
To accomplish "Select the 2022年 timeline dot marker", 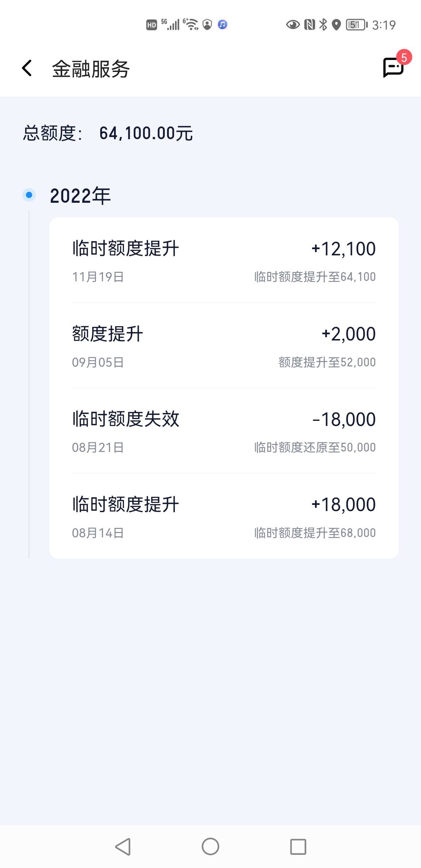I will click(29, 195).
